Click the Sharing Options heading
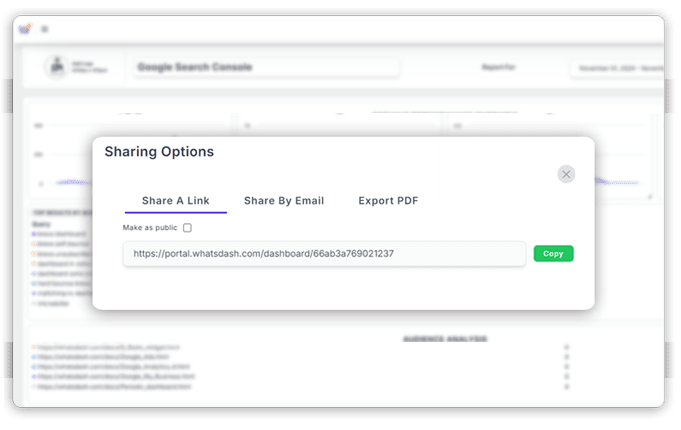This screenshot has width=681, height=430. [x=159, y=152]
